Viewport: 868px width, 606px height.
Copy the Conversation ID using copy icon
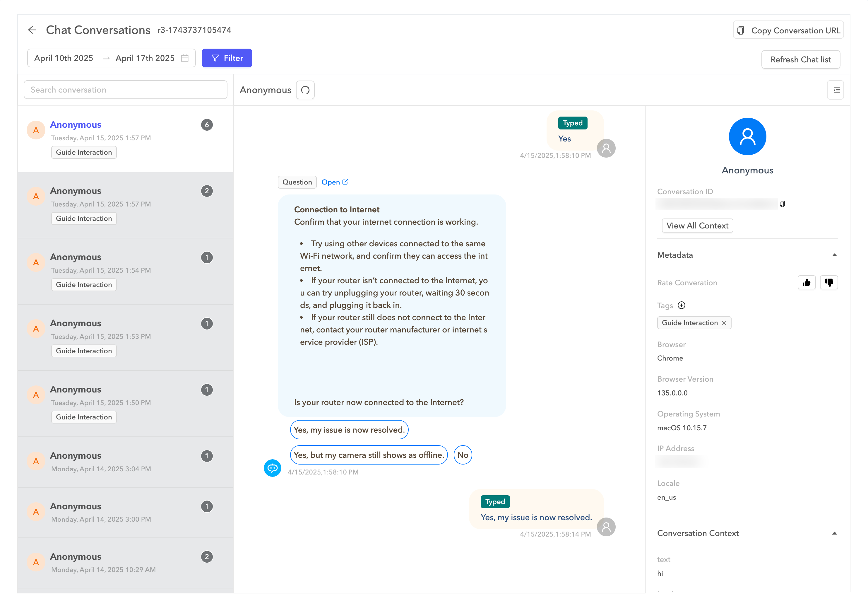(782, 204)
